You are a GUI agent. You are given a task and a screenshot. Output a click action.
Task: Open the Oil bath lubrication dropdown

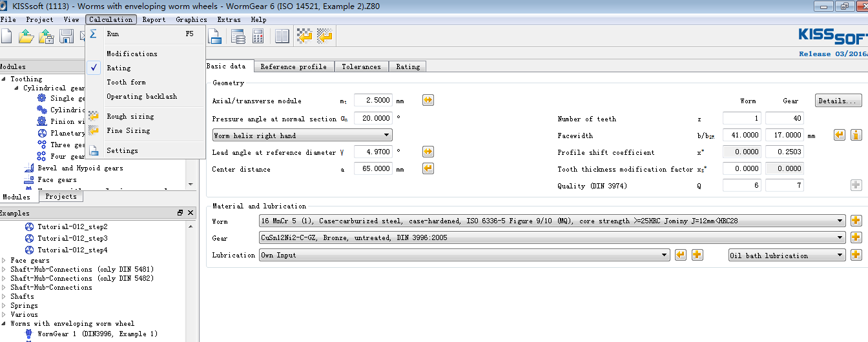coord(787,256)
